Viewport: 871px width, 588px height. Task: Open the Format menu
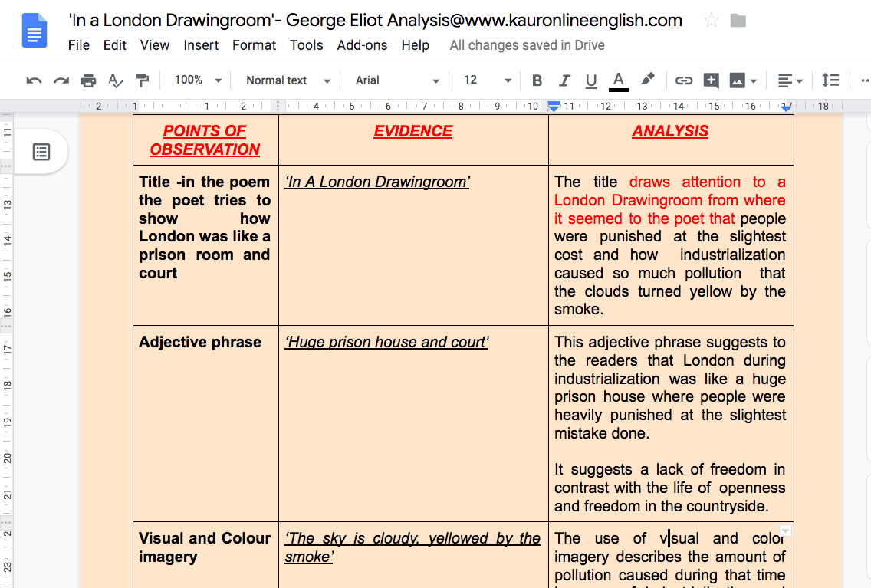[x=254, y=45]
